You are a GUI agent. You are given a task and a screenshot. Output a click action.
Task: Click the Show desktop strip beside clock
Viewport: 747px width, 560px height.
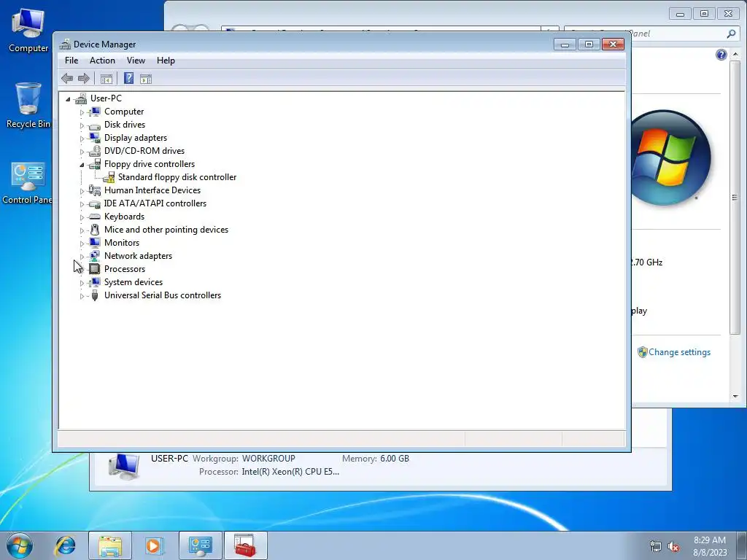pos(742,545)
